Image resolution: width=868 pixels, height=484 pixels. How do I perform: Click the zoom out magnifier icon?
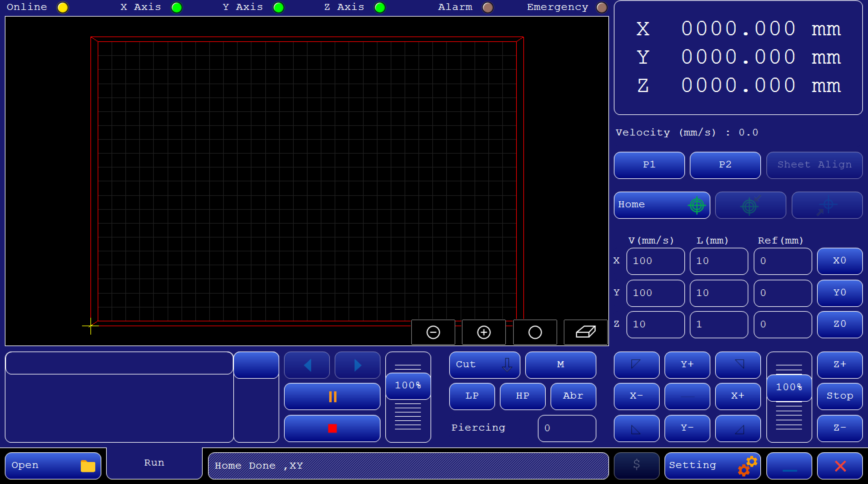(x=433, y=332)
